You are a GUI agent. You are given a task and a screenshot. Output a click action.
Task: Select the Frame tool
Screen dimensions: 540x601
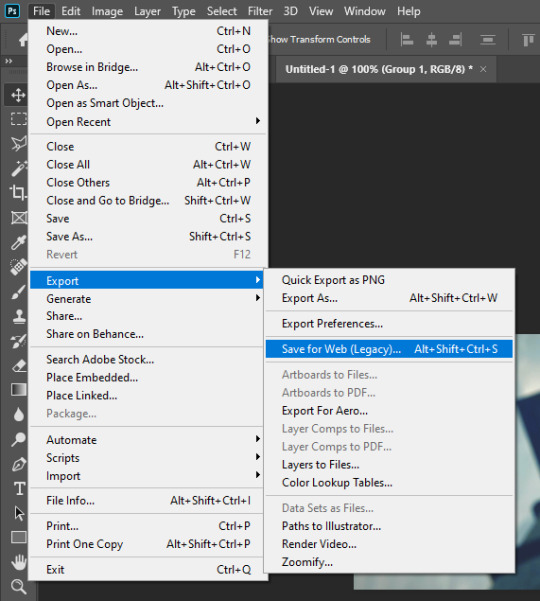(x=19, y=217)
